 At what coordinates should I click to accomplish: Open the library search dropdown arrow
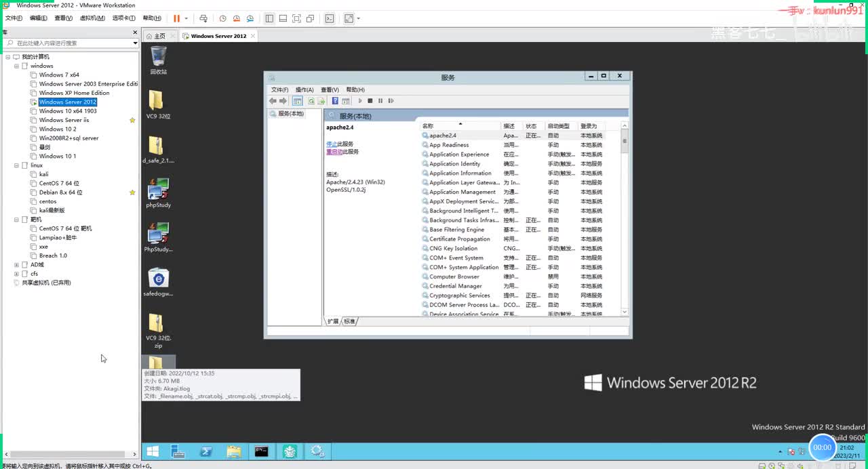tap(135, 43)
